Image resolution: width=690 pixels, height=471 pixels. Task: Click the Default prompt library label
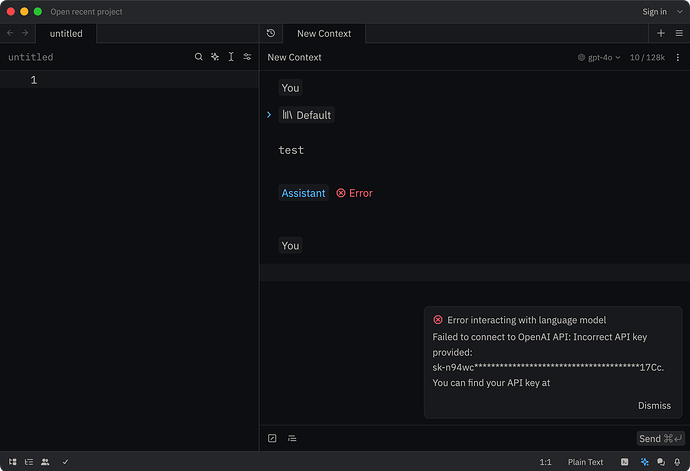(307, 115)
